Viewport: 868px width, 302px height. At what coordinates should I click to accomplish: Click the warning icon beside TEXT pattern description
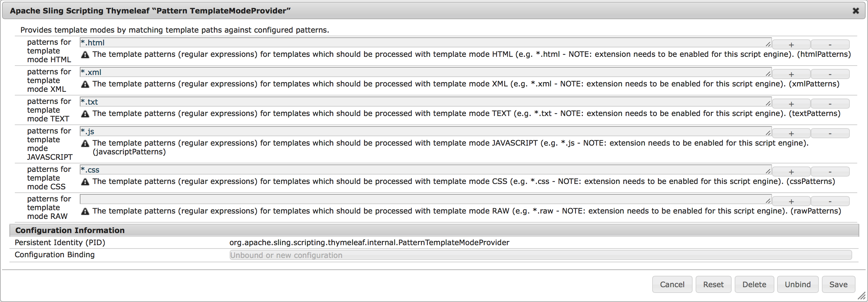point(85,114)
